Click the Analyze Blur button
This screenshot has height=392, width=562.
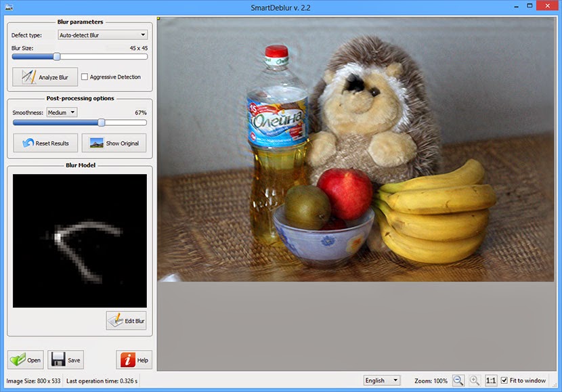tap(45, 77)
